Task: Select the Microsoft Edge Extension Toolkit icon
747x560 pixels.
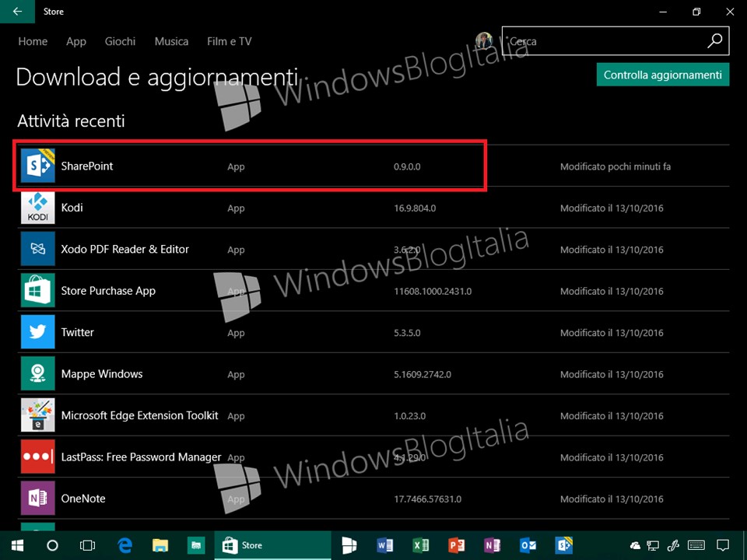Action: click(37, 415)
